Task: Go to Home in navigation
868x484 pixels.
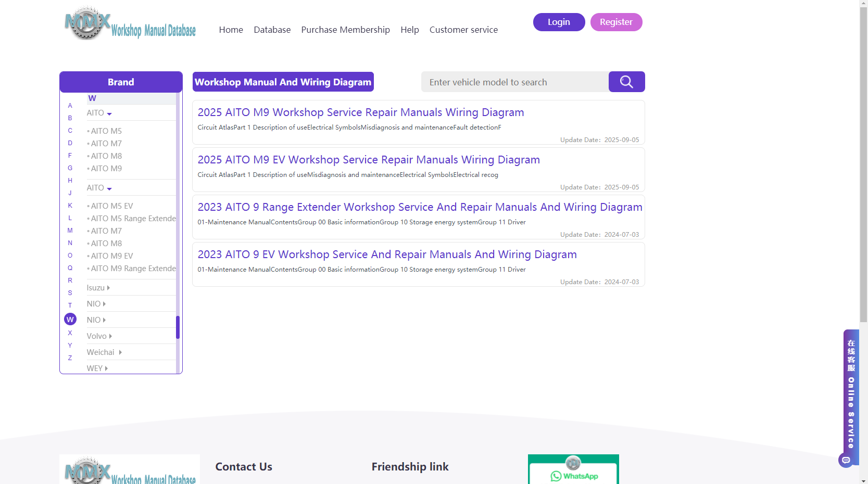Action: 231,30
